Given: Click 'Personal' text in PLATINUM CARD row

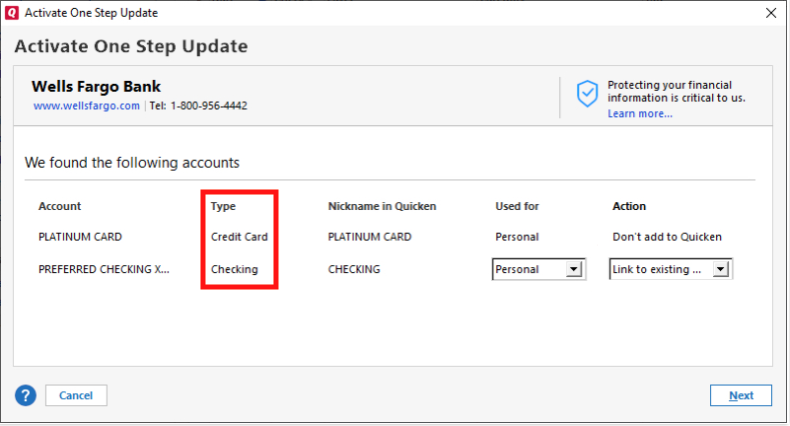Looking at the screenshot, I should [x=517, y=237].
